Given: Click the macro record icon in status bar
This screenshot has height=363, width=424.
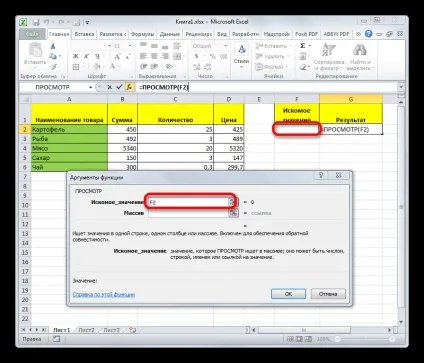Looking at the screenshot, I should click(x=56, y=339).
